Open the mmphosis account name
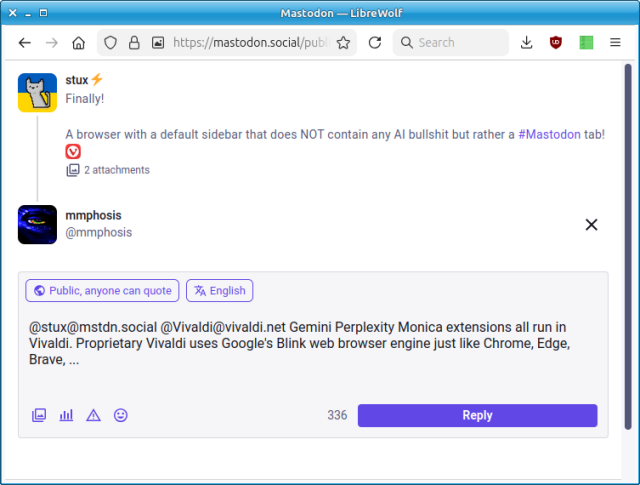640x485 pixels. tap(93, 215)
